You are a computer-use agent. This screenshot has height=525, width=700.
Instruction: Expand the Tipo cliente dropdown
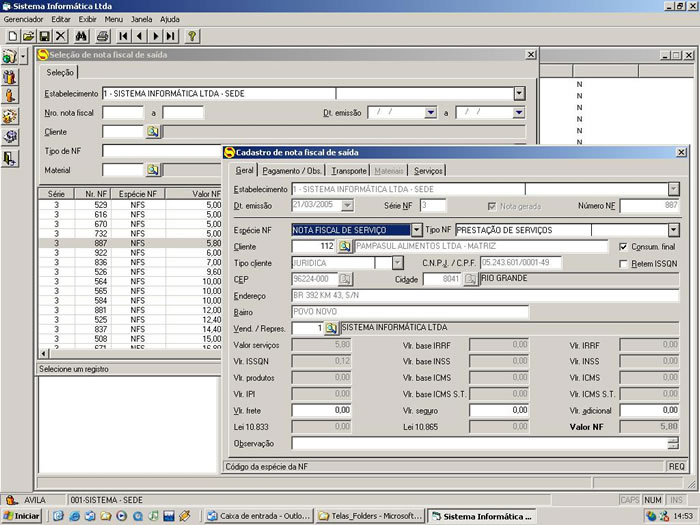(x=397, y=263)
